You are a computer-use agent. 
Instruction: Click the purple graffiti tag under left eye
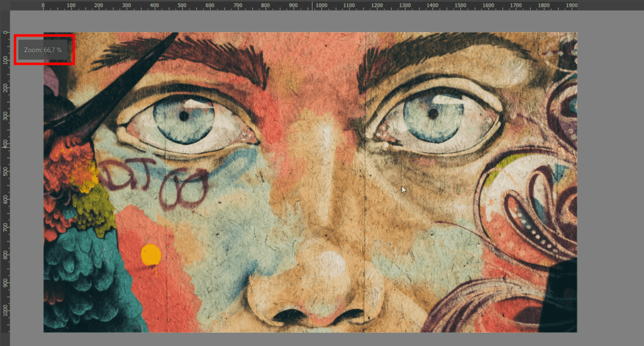(156, 184)
